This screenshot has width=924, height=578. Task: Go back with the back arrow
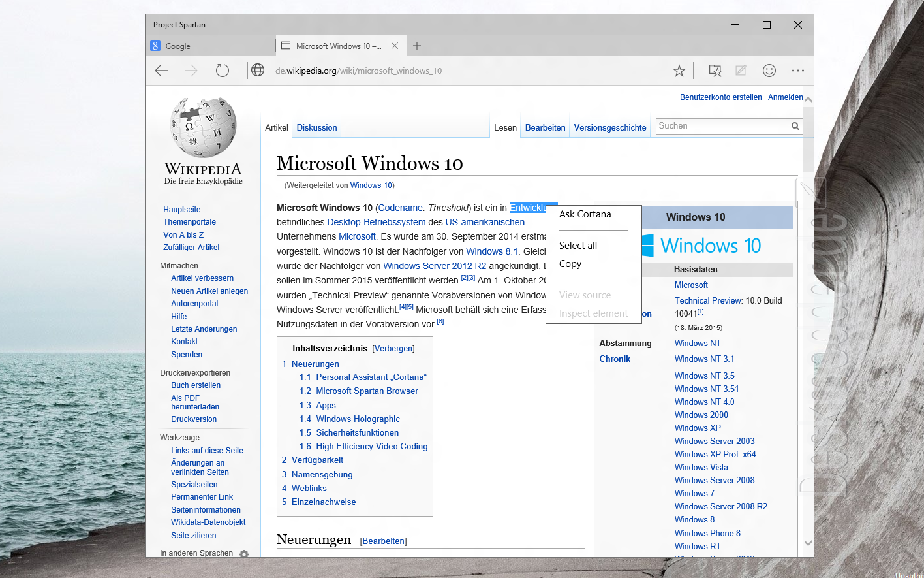click(x=161, y=71)
